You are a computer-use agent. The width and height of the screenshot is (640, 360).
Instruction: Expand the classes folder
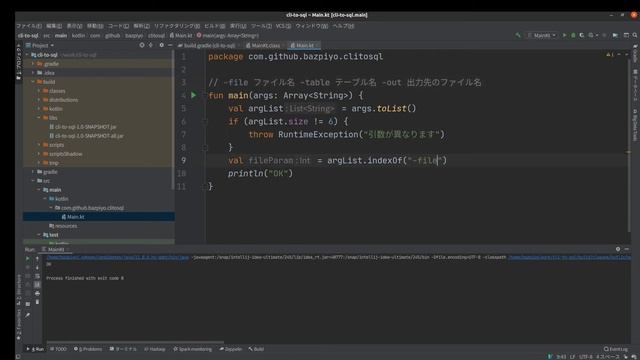coord(39,91)
